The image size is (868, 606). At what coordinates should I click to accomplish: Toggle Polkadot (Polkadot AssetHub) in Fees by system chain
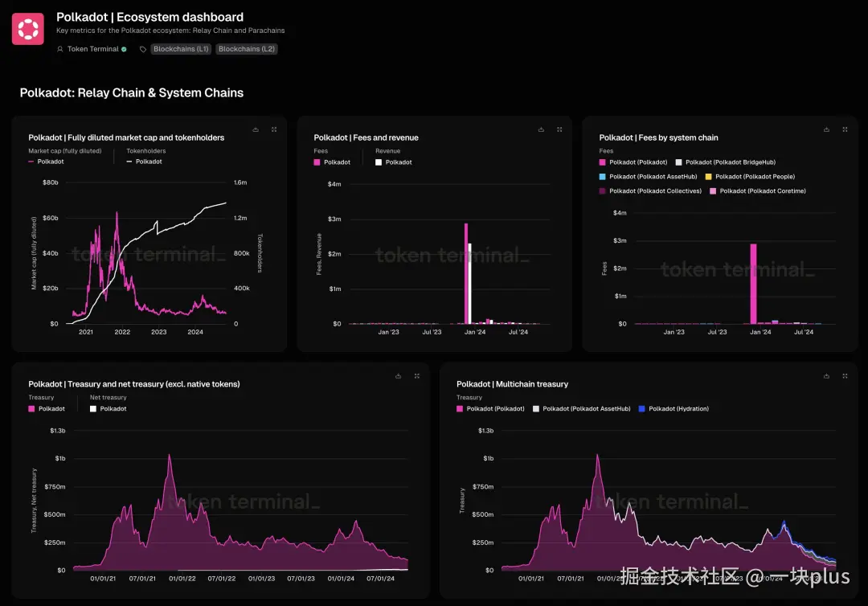click(x=648, y=177)
